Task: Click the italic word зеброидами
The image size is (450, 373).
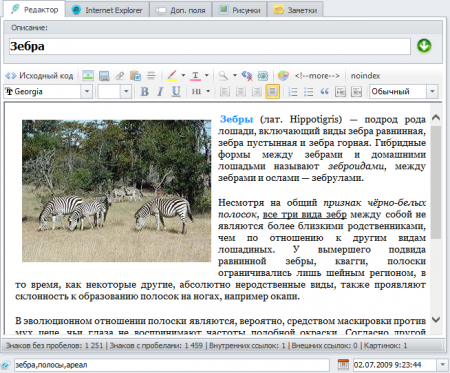Action: [356, 166]
